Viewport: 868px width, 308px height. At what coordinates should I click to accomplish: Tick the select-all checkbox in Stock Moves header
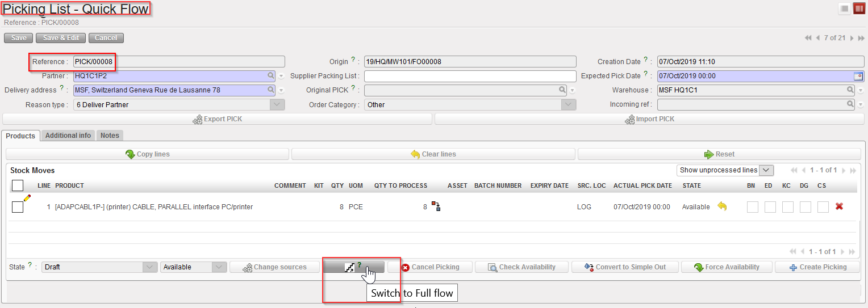(x=18, y=185)
